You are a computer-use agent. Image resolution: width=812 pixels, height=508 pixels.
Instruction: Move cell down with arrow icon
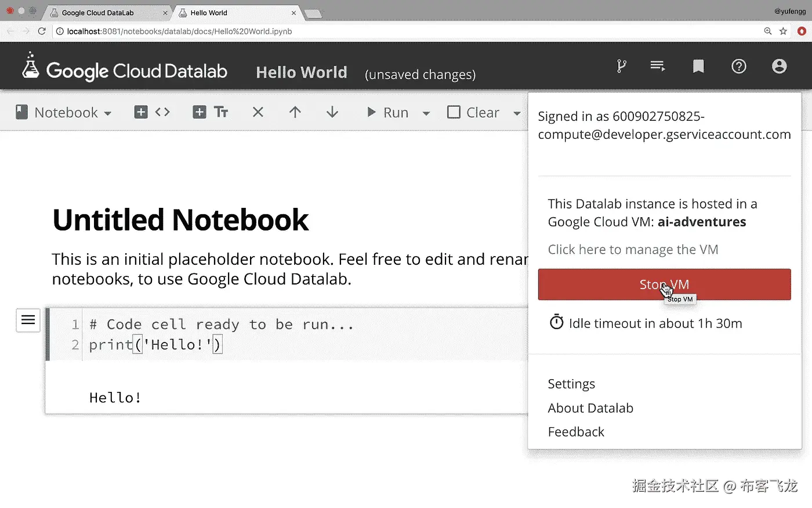pos(332,112)
